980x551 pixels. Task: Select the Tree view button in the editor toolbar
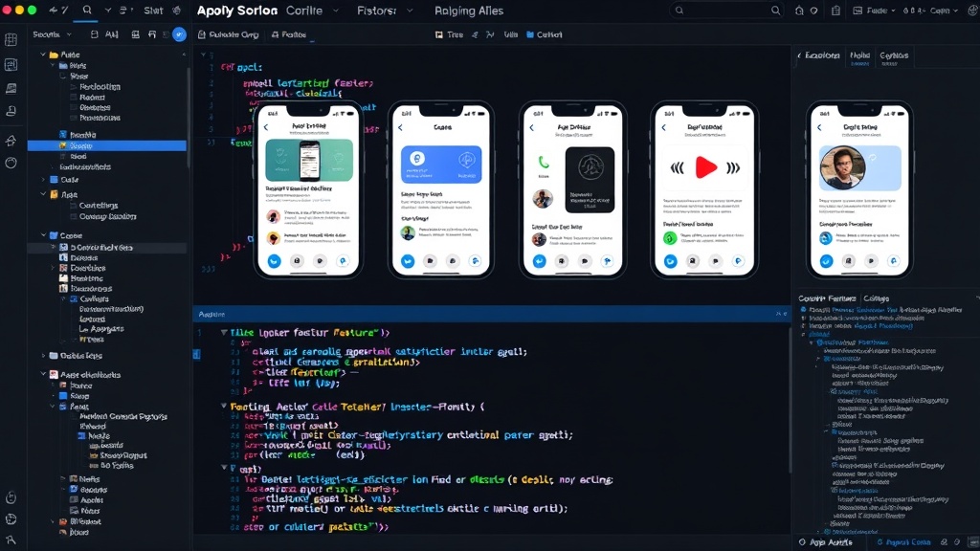click(x=450, y=34)
